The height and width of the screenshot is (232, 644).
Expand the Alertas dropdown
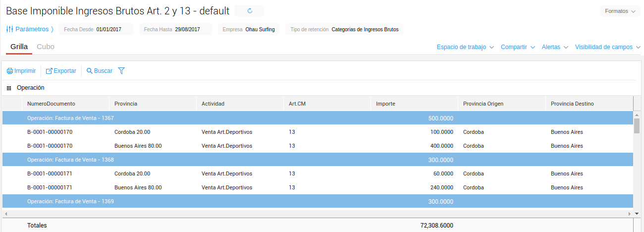[555, 47]
